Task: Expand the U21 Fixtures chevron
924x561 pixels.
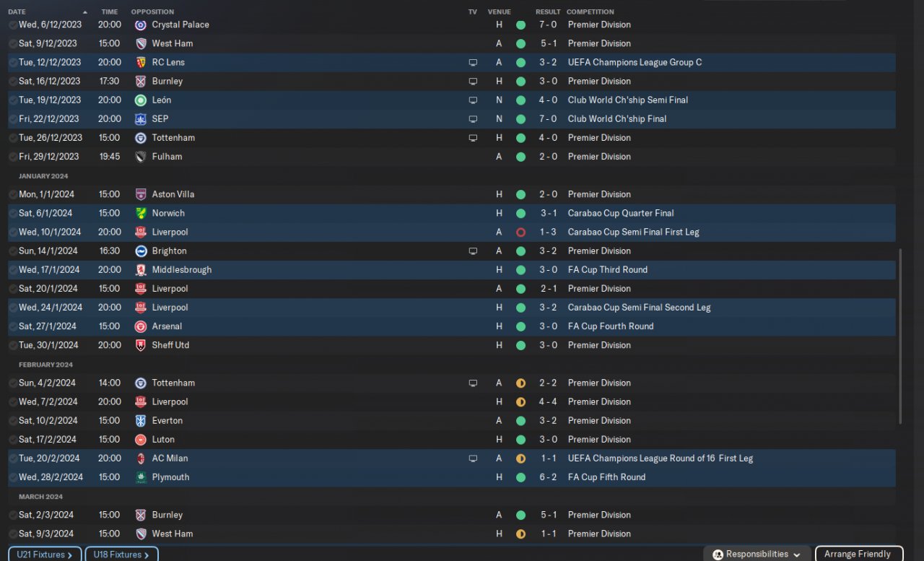Action: pos(70,555)
